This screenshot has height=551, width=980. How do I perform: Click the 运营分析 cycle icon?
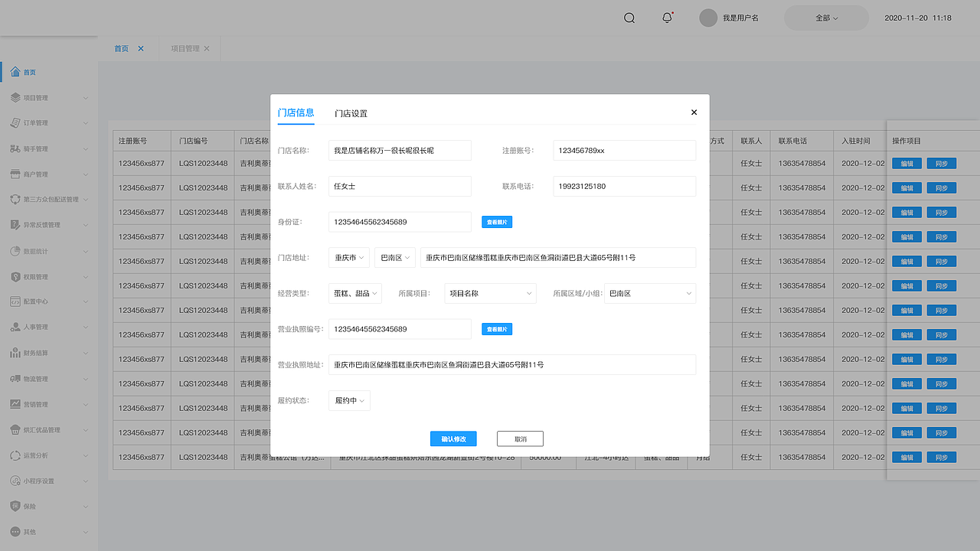pyautogui.click(x=15, y=455)
